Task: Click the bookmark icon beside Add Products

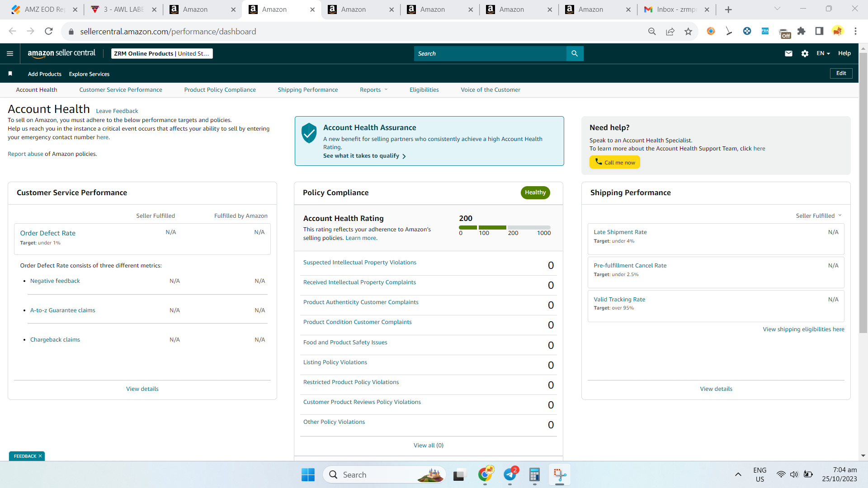Action: pos(10,74)
